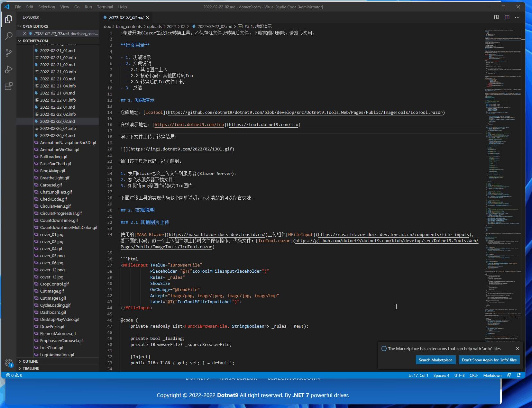532x408 pixels.
Task: Open the Search view in the activity bar
Action: [9, 36]
